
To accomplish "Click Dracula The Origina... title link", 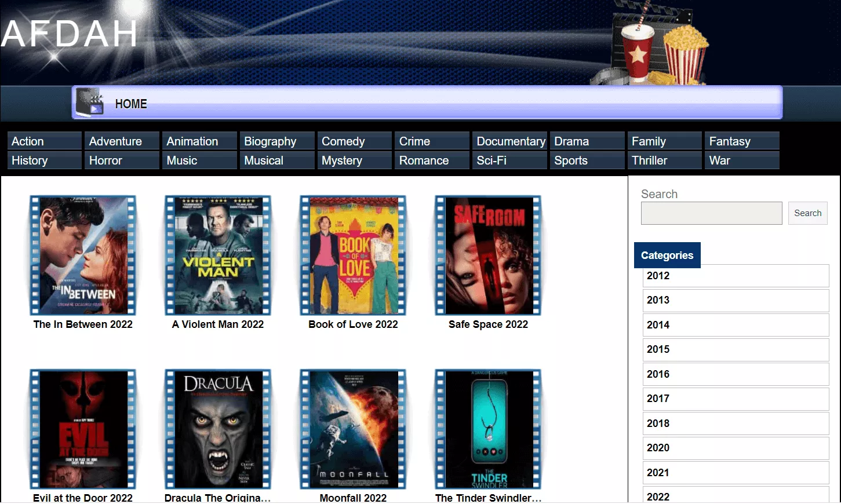I will 218,498.
